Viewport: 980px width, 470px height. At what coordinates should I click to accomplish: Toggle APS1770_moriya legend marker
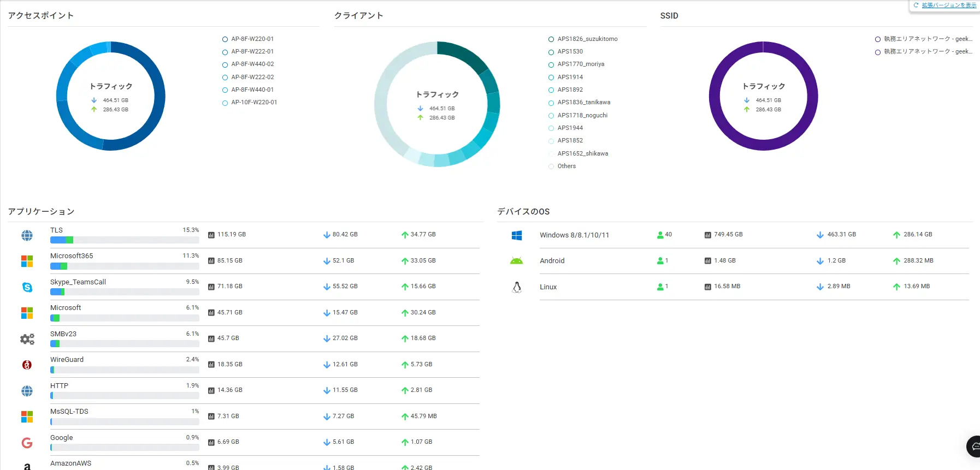[551, 64]
